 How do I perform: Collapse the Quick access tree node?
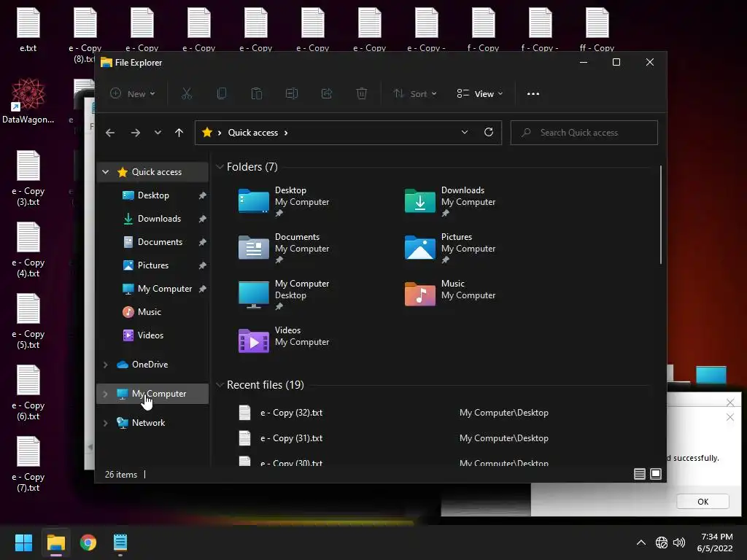[x=106, y=172]
